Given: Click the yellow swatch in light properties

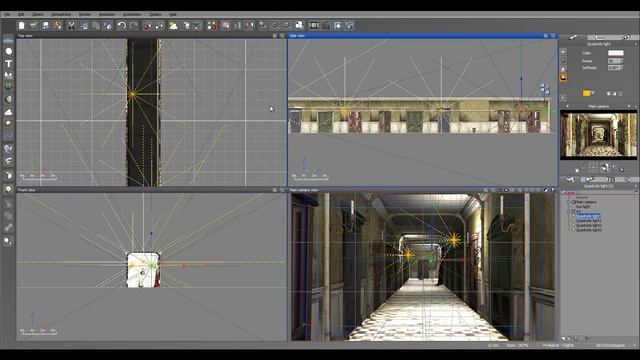Looking at the screenshot, I should (x=587, y=93).
